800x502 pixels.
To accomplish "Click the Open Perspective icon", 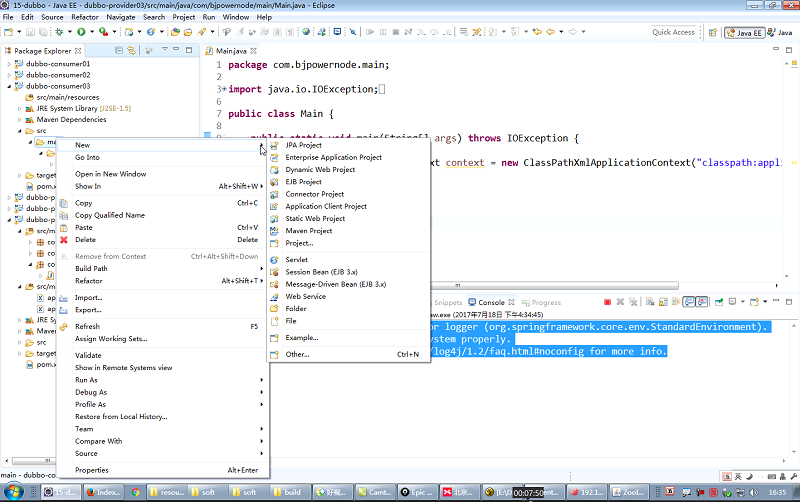I will [714, 32].
